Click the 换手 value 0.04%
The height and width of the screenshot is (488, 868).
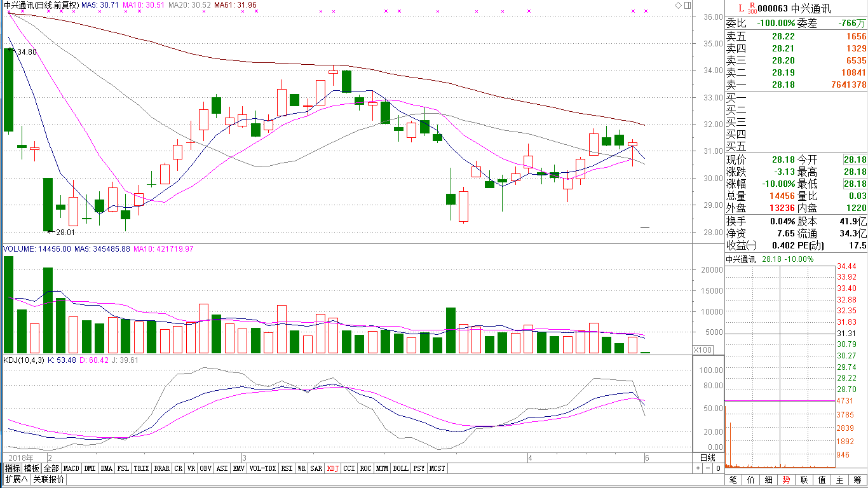pyautogui.click(x=782, y=221)
